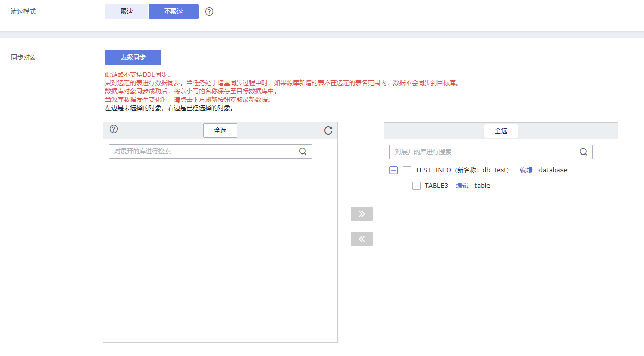This screenshot has height=356, width=644.
Task: Check the TABLE3 table checkbox
Action: click(x=416, y=186)
